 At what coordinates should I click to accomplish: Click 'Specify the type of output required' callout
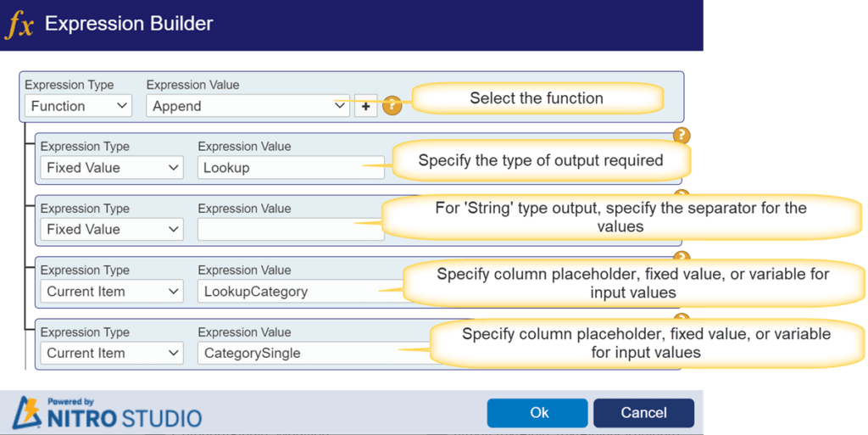coord(541,160)
